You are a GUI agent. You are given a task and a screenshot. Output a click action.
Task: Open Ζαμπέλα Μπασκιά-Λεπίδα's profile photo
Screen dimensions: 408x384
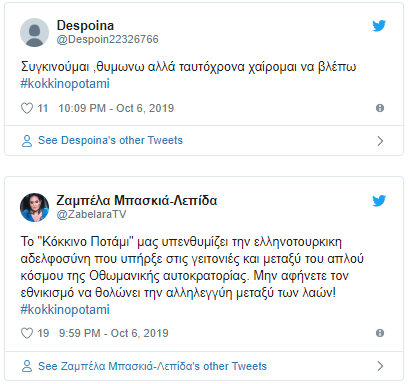point(34,207)
